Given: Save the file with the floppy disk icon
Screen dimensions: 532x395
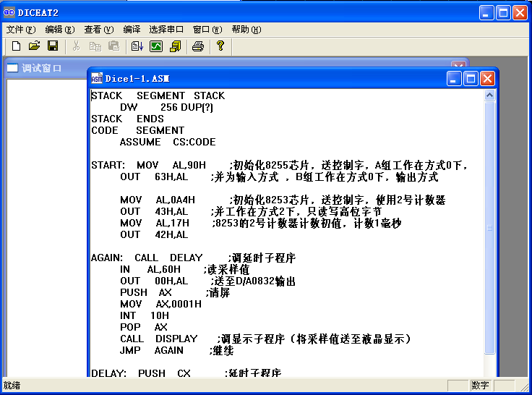Looking at the screenshot, I should coord(53,46).
